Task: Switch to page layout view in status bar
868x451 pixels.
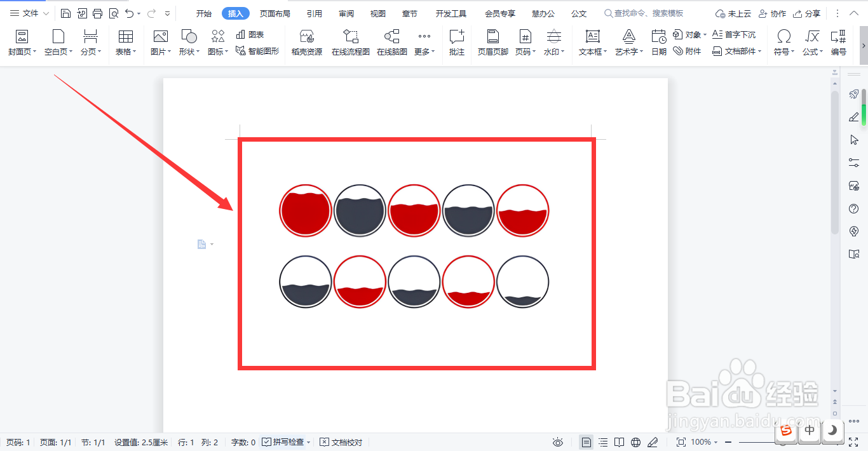Action: [x=587, y=442]
